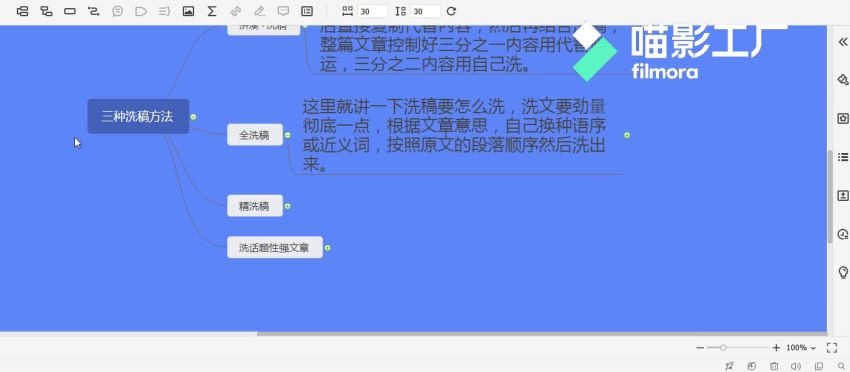Open the outline list sidebar panel

(x=842, y=157)
